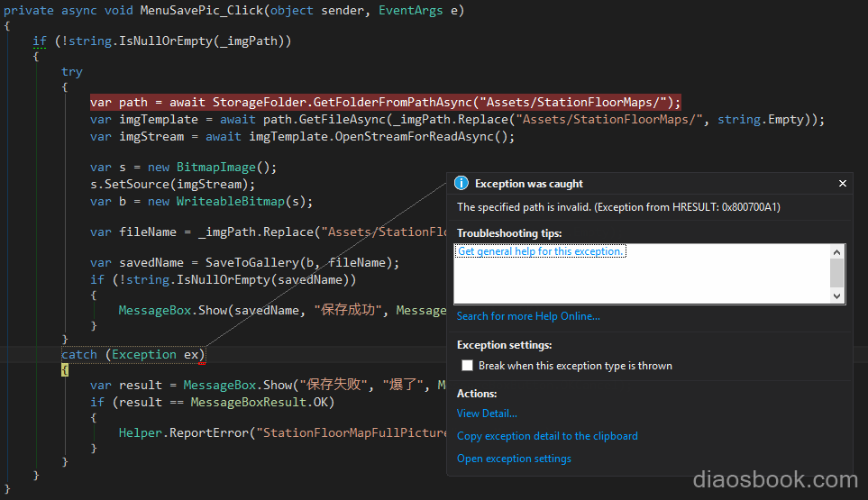The width and height of the screenshot is (868, 500).
Task: Open Search for more Help Online link
Action: click(528, 316)
